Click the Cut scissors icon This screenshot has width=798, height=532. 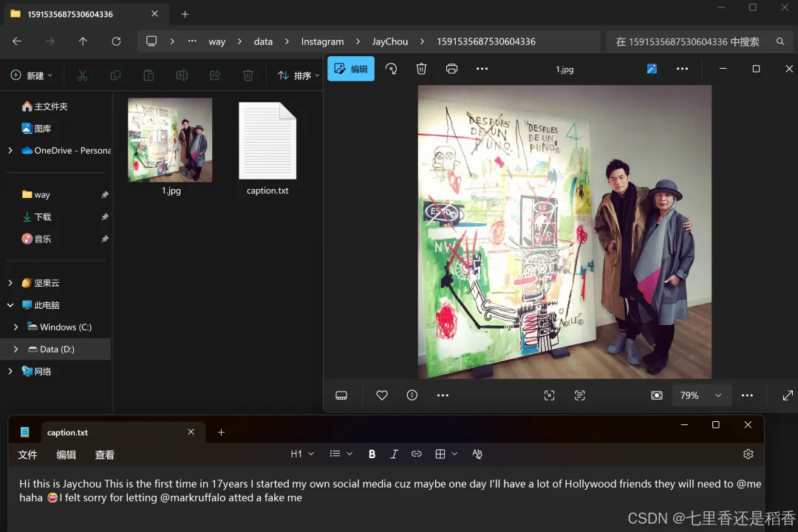[x=83, y=75]
